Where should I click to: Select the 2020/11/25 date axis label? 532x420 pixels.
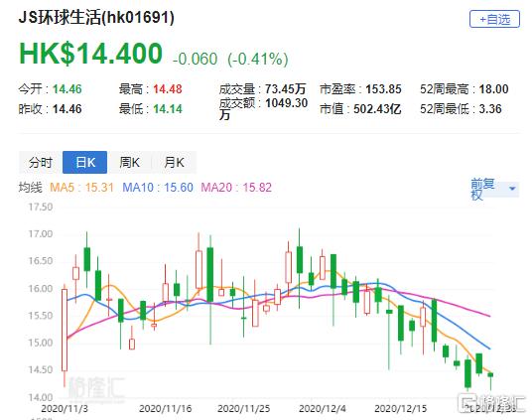point(244,408)
